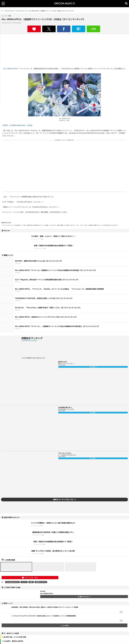Screen dimensions: 129x644
Task: Open 森口博子56歳 article
Action: click(x=15, y=637)
